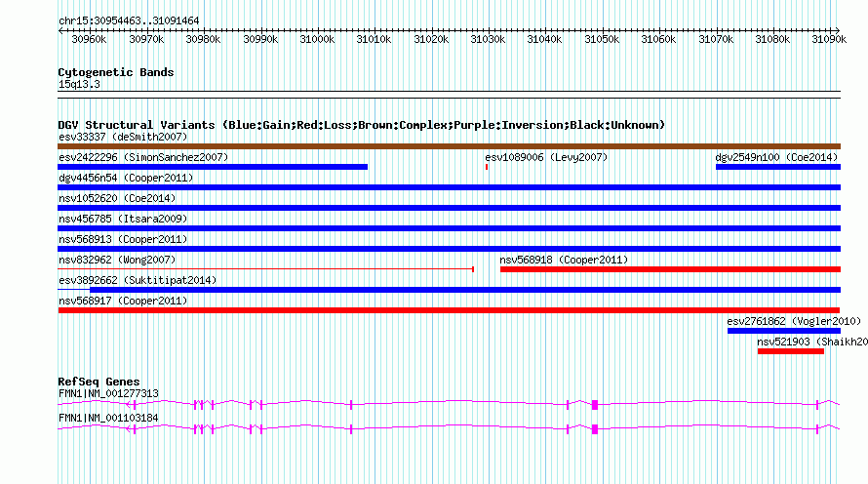Click the blue esv2422296 gain bar
This screenshot has height=484, width=868.
(x=213, y=167)
